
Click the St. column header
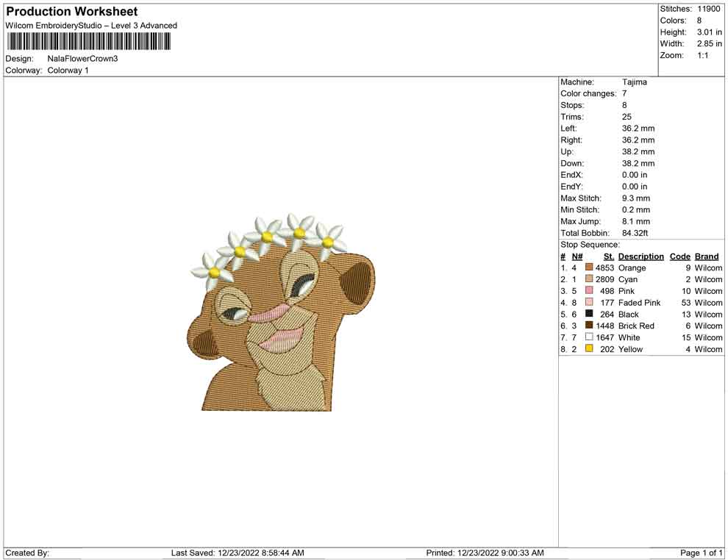(608, 256)
